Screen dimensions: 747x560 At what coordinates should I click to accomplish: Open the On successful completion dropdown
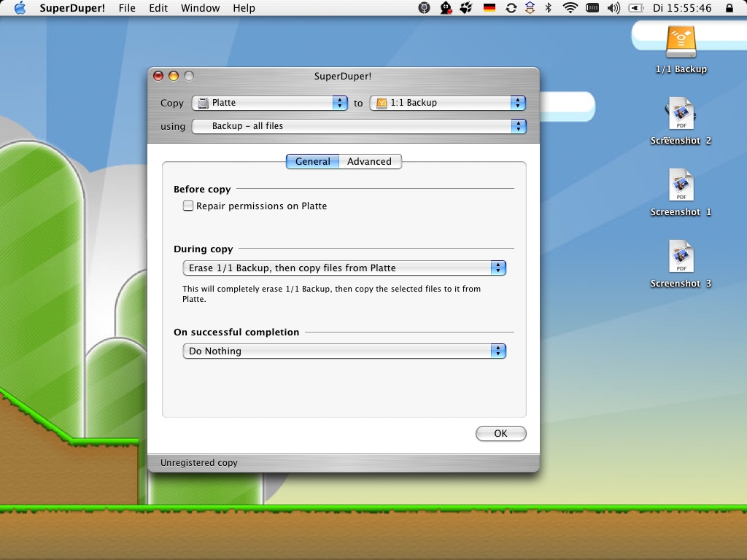[x=344, y=351]
